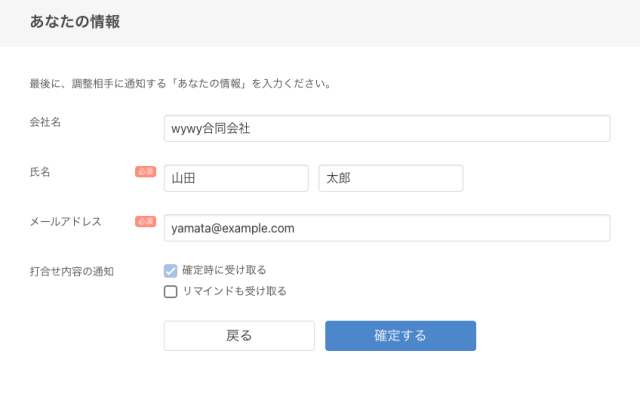Select the 氏名 field label

tap(40, 172)
